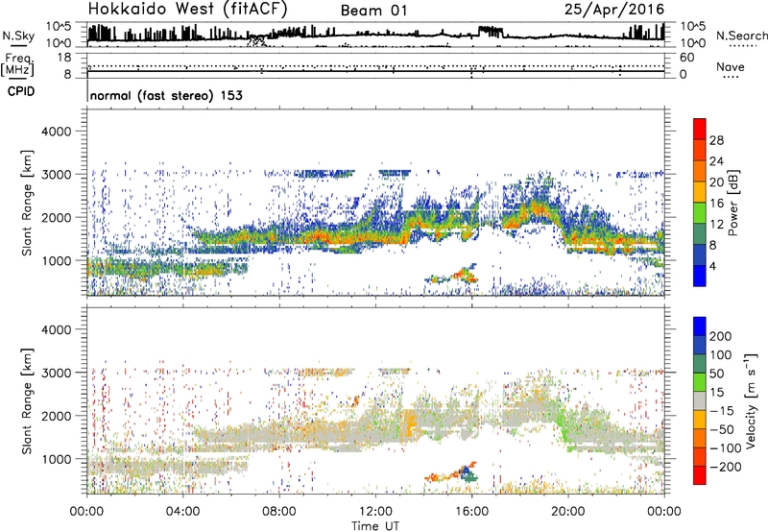Click the "28" label on power colorbar

coord(716,140)
